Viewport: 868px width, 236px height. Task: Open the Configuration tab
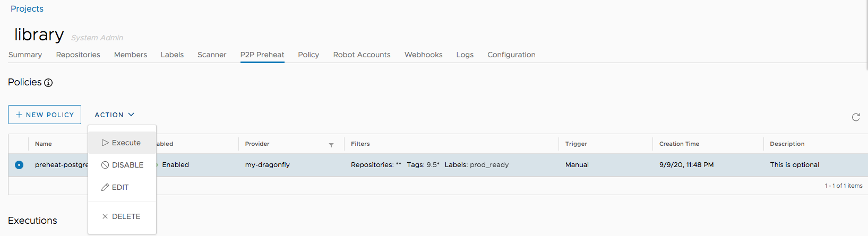tap(511, 55)
